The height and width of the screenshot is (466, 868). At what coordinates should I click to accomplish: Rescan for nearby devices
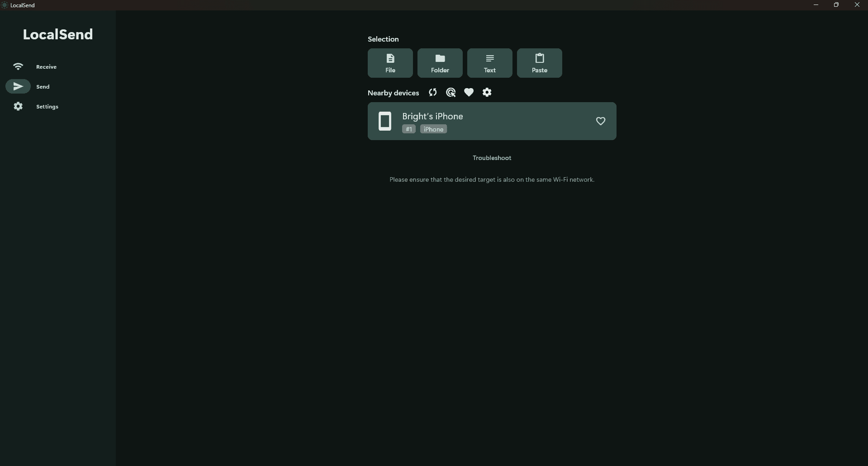(x=432, y=92)
